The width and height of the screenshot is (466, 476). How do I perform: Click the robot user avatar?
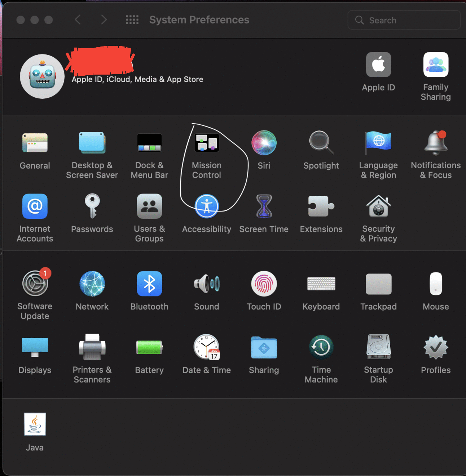tap(42, 76)
